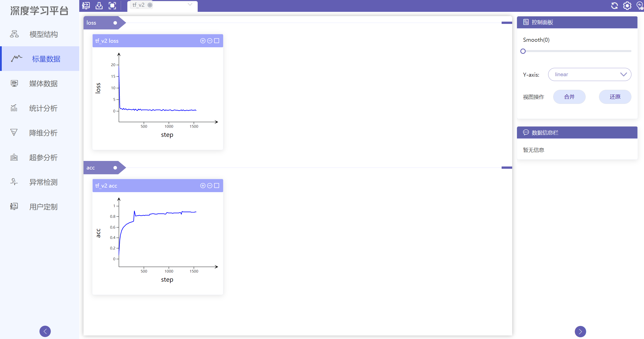Click the loss section minimize bar
This screenshot has height=339, width=644.
pos(507,23)
